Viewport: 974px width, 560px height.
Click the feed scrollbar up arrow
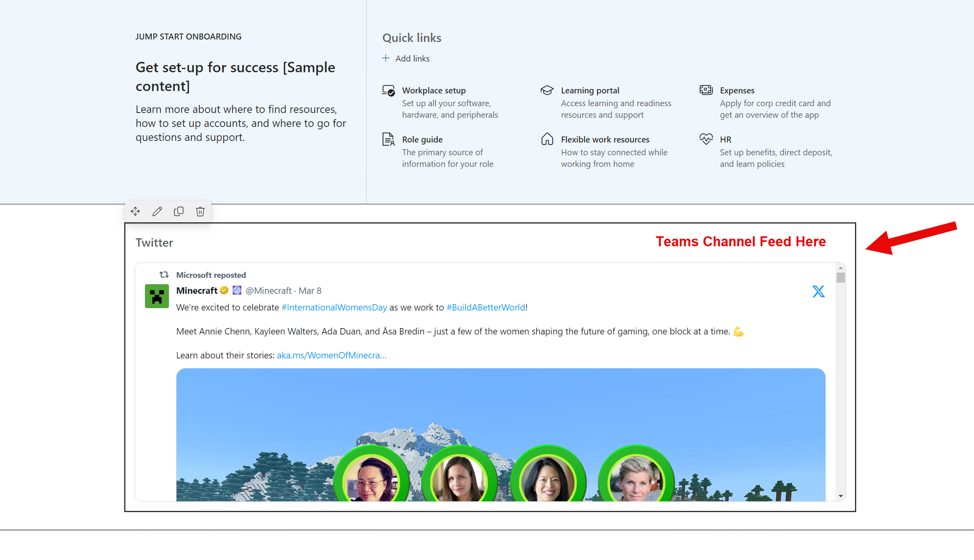[x=841, y=268]
